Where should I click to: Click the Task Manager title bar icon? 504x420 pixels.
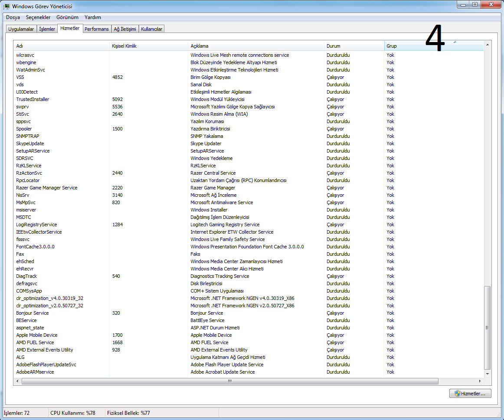coord(7,6)
